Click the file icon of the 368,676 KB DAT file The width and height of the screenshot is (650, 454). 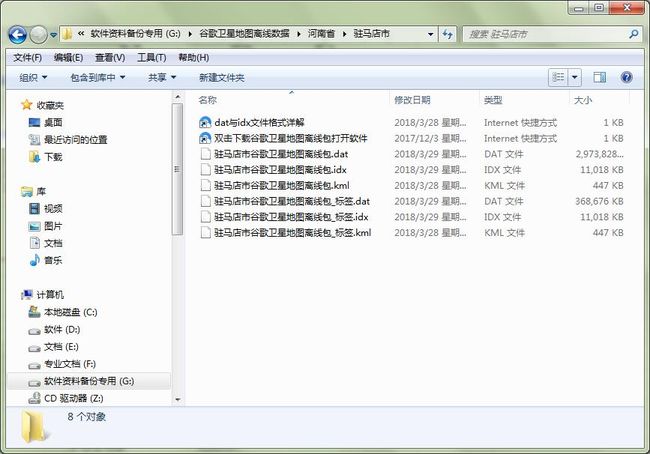pos(206,202)
